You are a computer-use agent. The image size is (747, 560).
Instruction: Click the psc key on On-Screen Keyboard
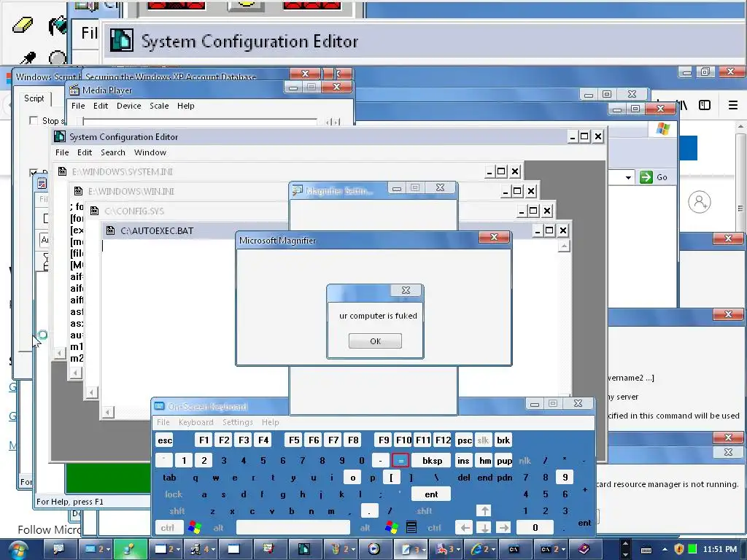pyautogui.click(x=465, y=440)
